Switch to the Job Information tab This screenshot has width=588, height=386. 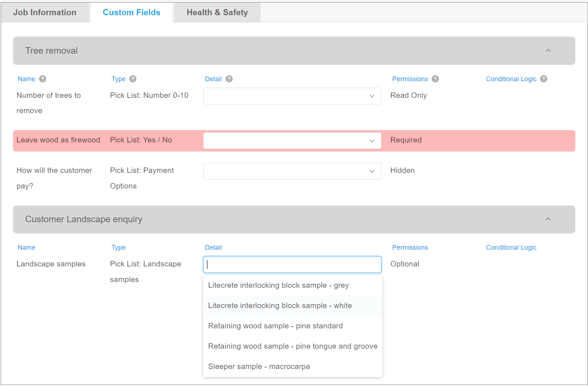[45, 12]
